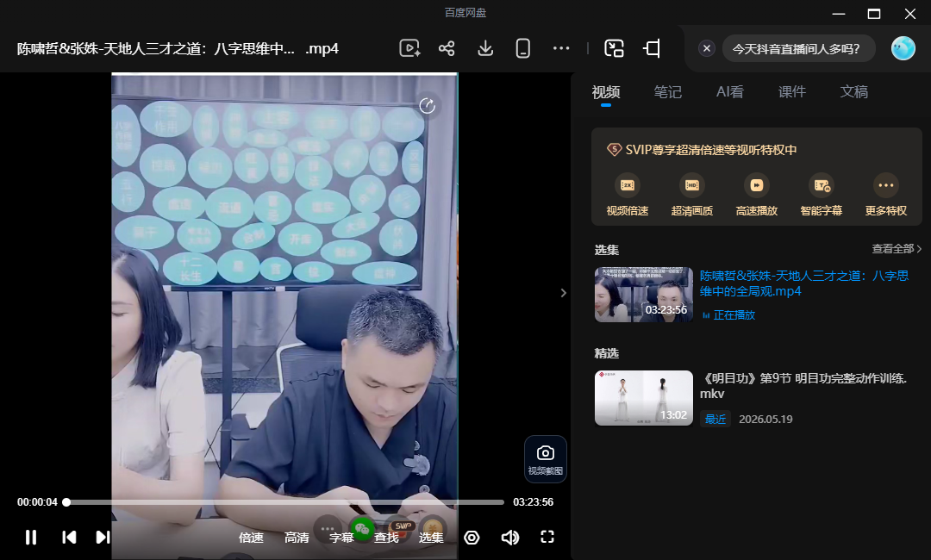Viewport: 931px width, 560px height.
Task: Click the video file name in title bar
Action: pyautogui.click(x=178, y=48)
